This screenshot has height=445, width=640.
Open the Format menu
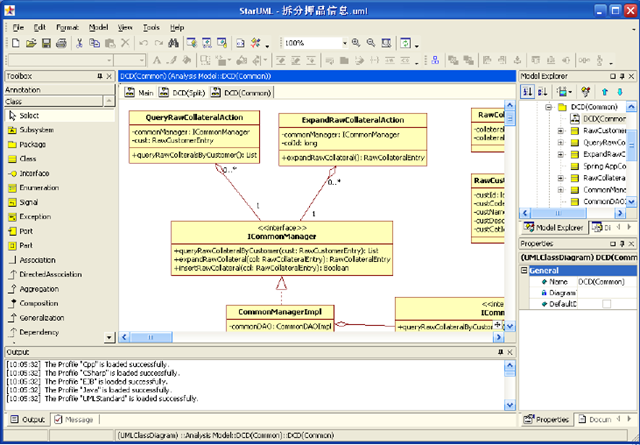coord(67,27)
